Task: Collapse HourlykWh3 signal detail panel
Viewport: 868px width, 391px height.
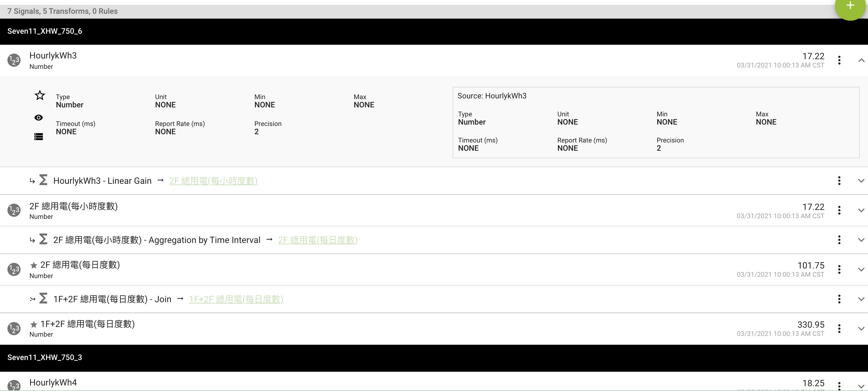Action: (860, 60)
